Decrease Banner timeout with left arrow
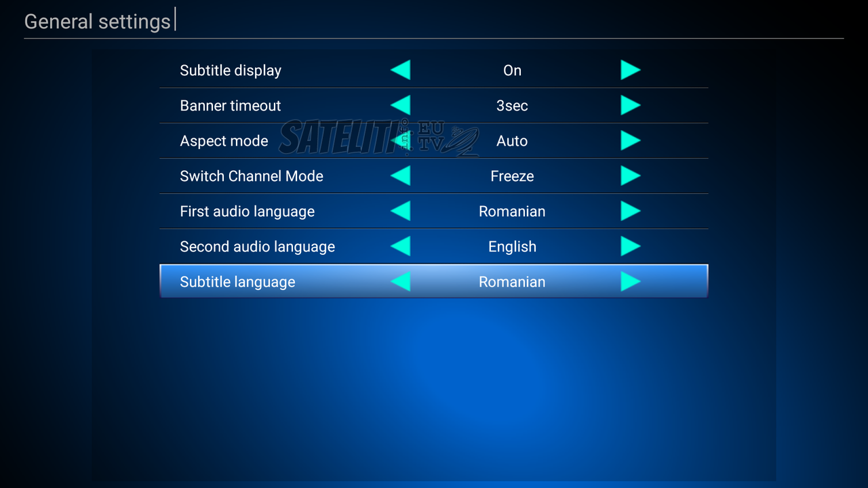868x488 pixels. coord(401,105)
